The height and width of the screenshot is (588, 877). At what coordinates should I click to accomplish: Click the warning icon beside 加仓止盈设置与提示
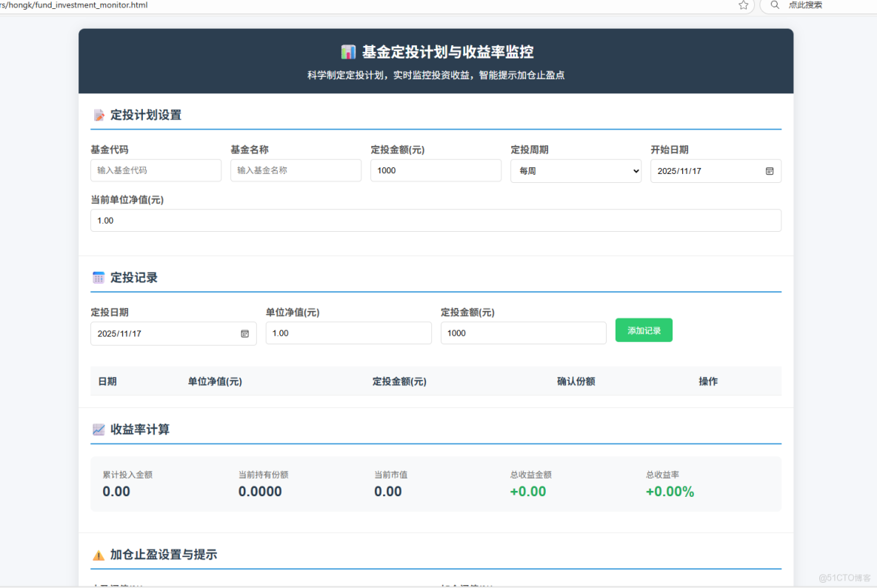[97, 553]
